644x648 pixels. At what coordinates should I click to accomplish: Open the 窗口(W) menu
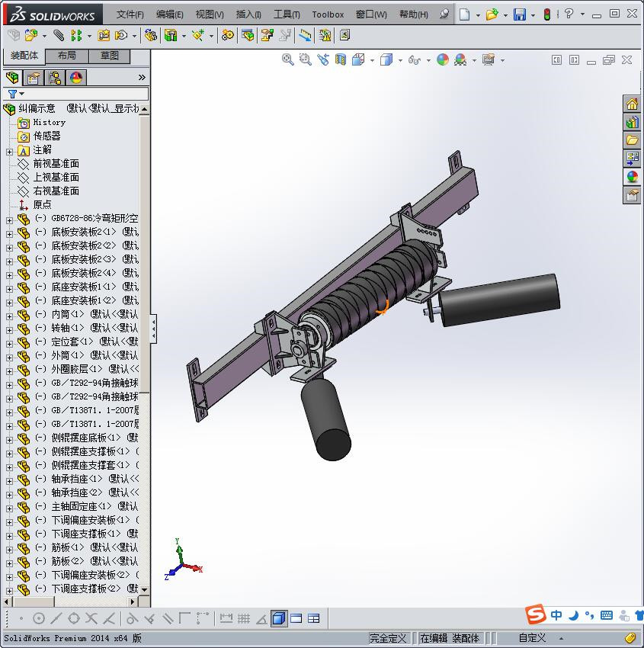(x=371, y=14)
